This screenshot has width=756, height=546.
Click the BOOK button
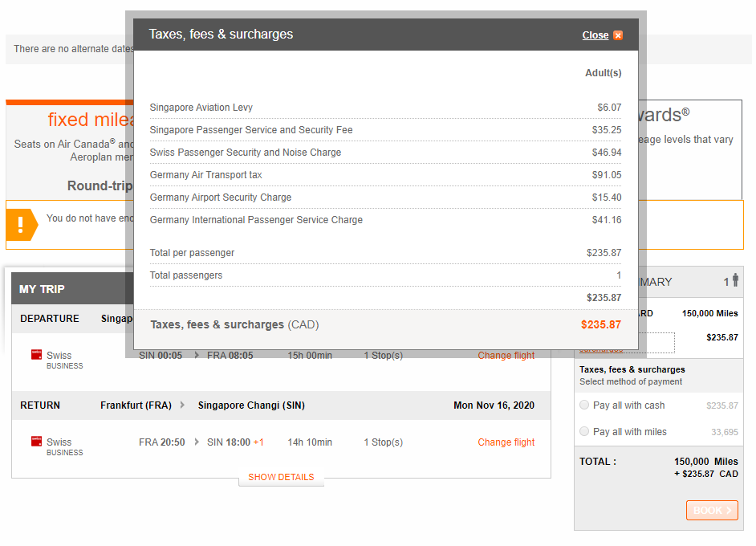click(712, 511)
